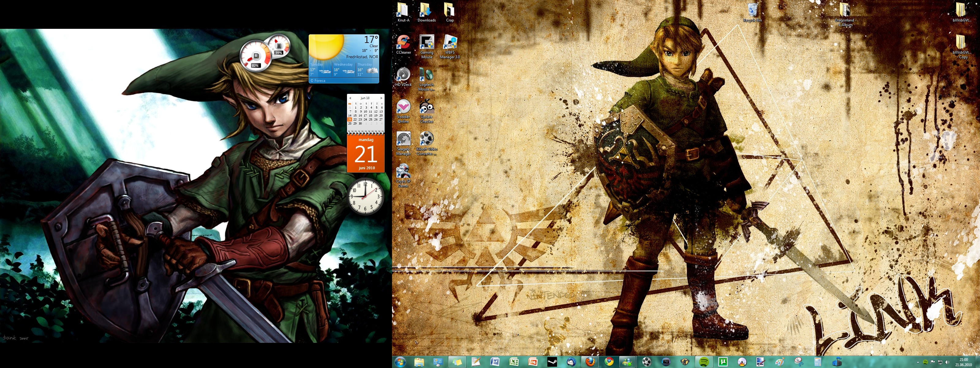The image size is (980, 368).
Task: Click the analog clock gadget
Action: 366,197
